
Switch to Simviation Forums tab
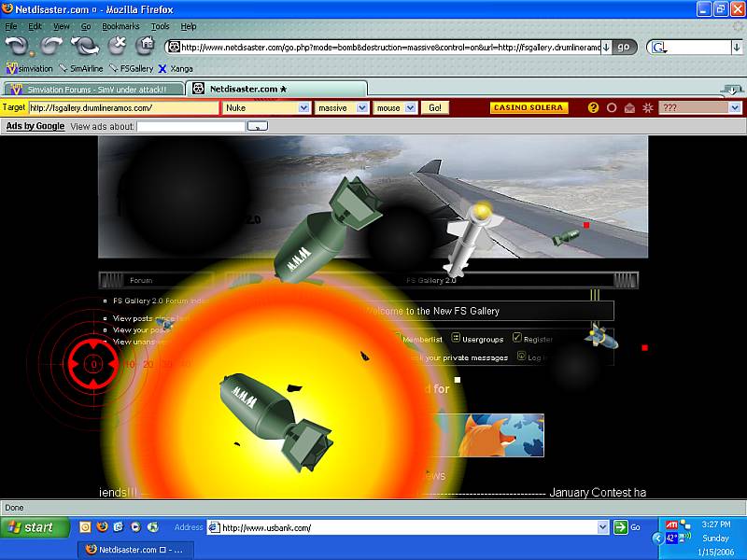94,89
